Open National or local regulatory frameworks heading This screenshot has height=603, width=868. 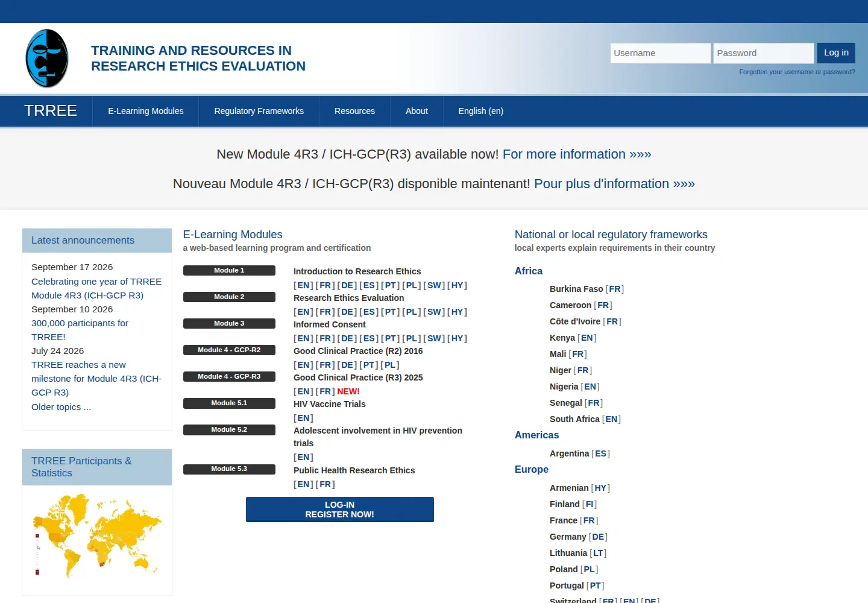coord(611,235)
